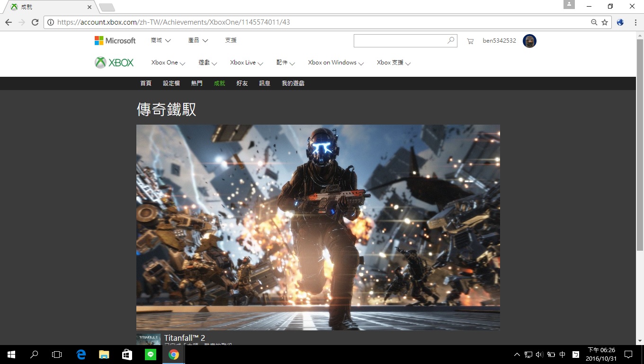This screenshot has width=644, height=364.
Task: Click the browser forward arrow
Action: [22, 22]
